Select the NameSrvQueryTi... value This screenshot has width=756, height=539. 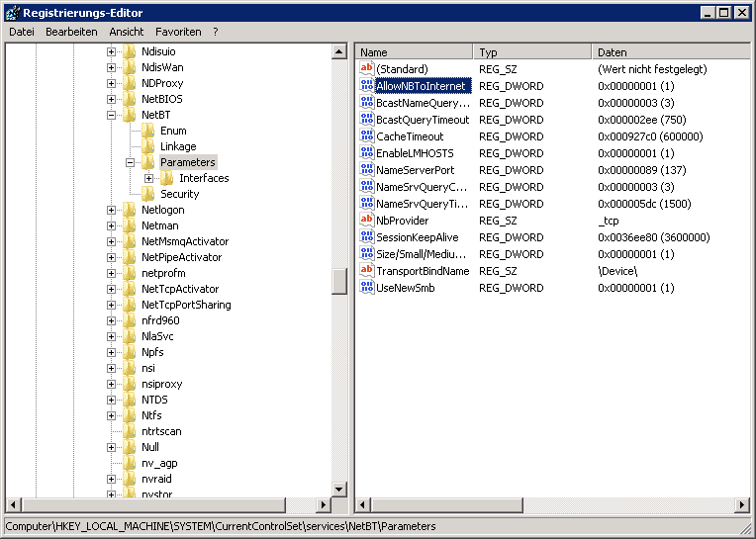(423, 204)
